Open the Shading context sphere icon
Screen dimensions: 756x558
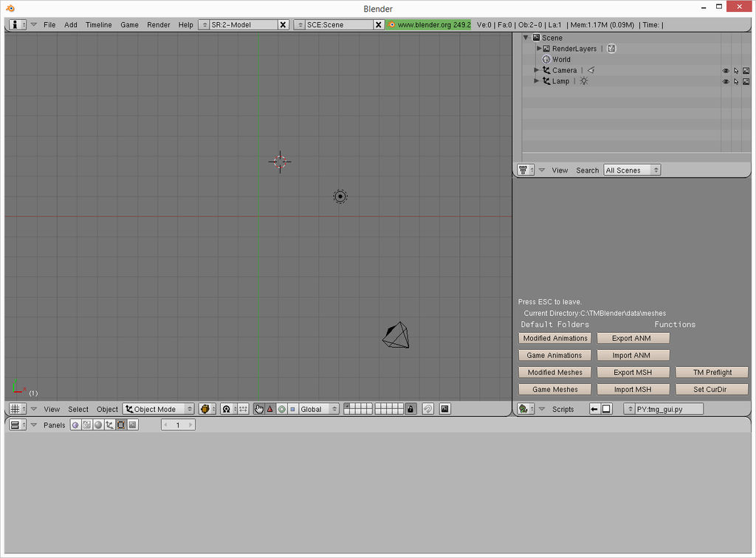98,425
